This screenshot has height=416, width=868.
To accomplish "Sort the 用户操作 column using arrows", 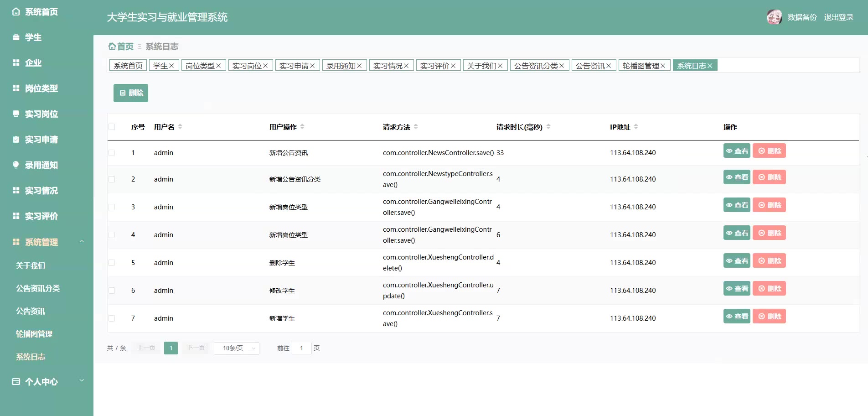I will tap(302, 127).
